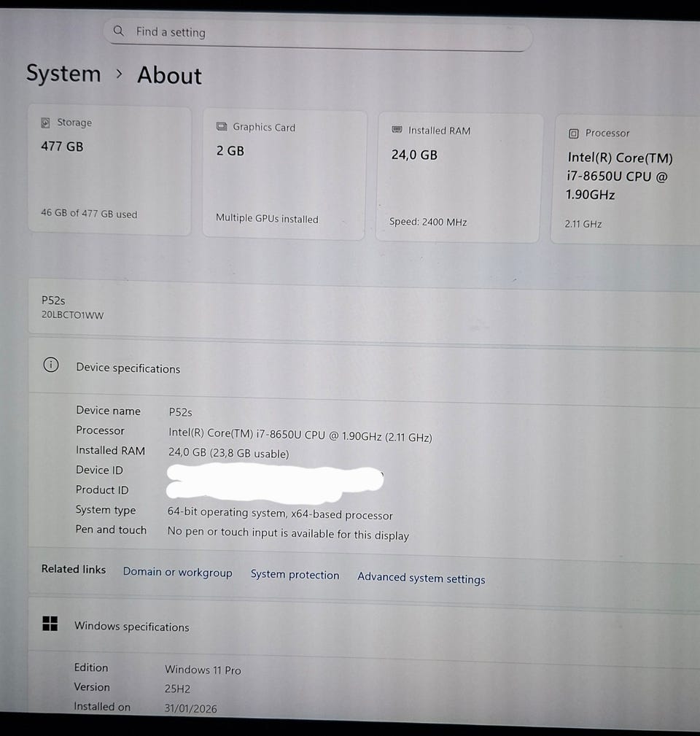Click the 2.11 GHz speed in Processor card

(x=583, y=224)
